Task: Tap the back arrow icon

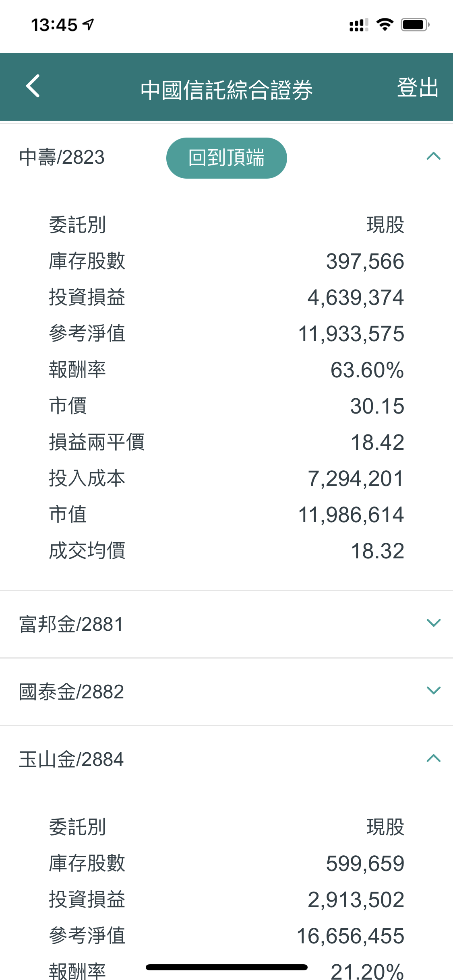Action: 33,86
